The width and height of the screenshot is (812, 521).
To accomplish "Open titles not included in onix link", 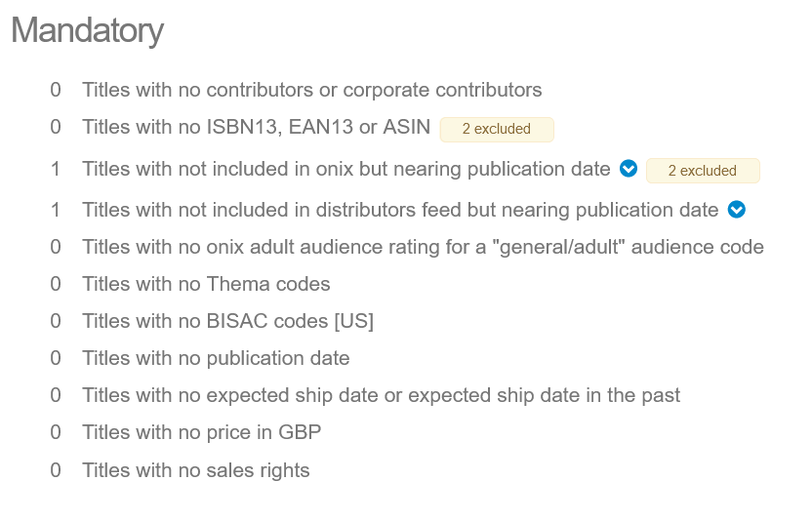I will 345,169.
